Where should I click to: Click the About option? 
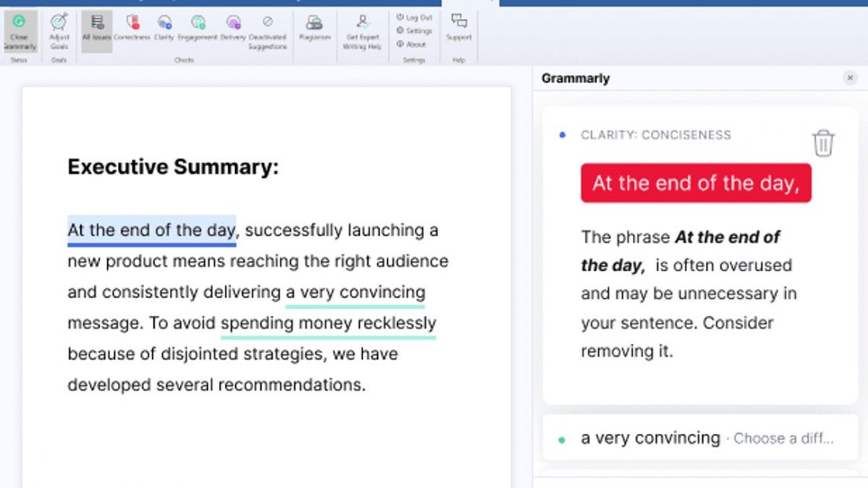pos(411,44)
